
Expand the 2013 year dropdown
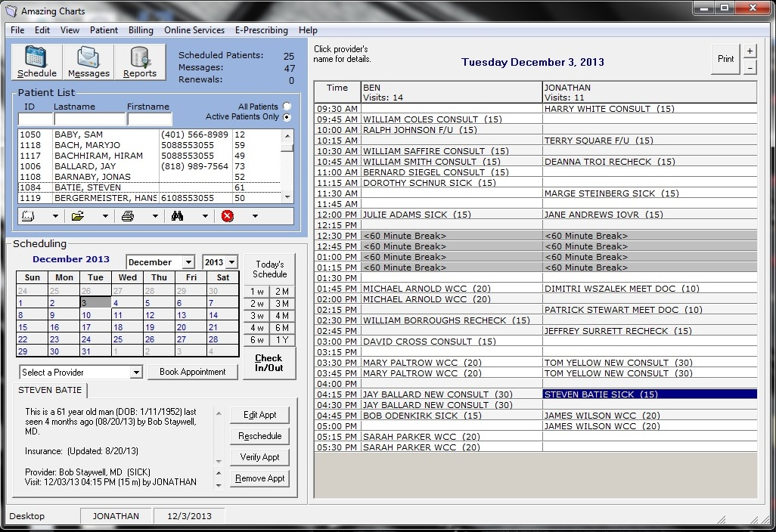(231, 262)
